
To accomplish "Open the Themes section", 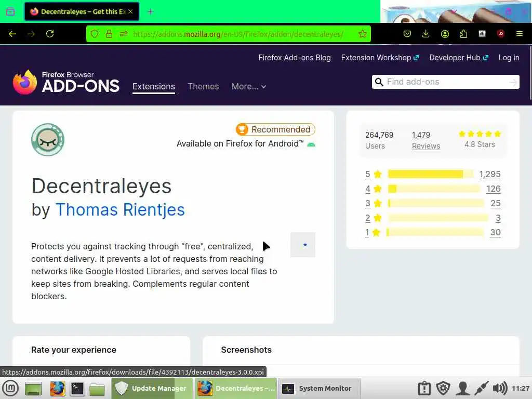I will pos(203,87).
